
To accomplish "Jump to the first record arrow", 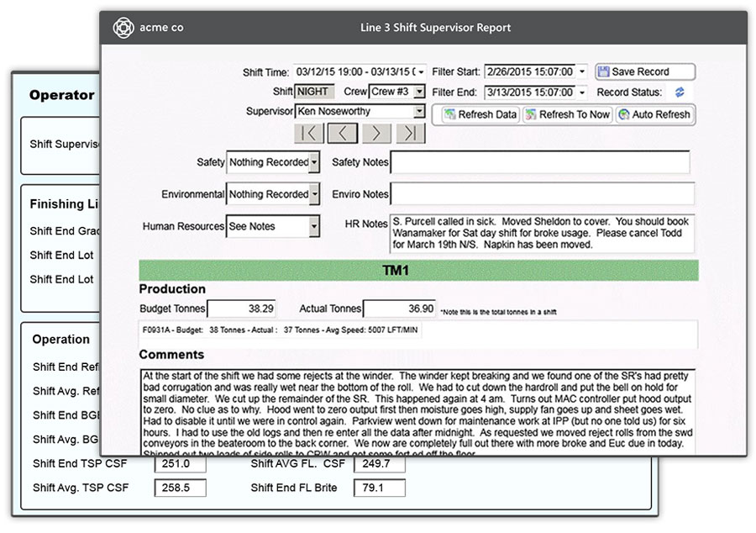I will click(308, 133).
